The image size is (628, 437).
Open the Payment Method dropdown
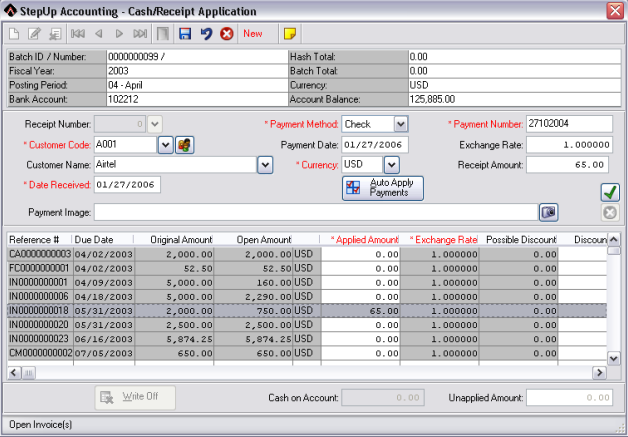[401, 124]
